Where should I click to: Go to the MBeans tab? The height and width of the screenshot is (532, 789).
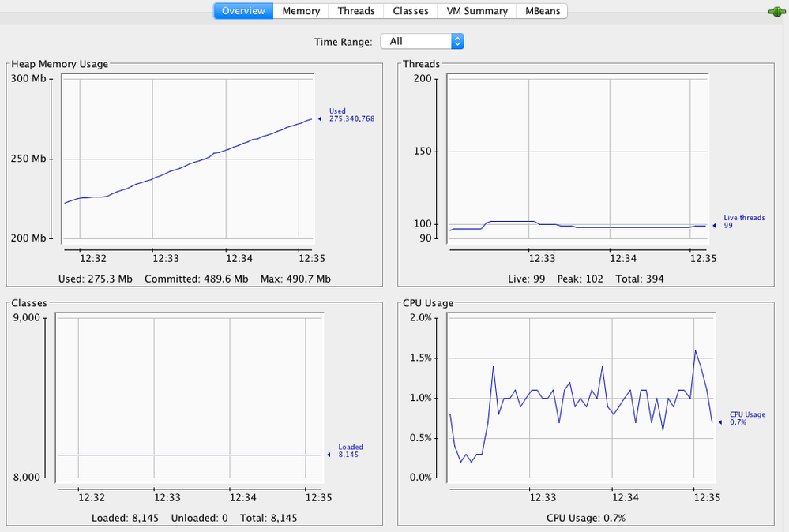point(543,11)
